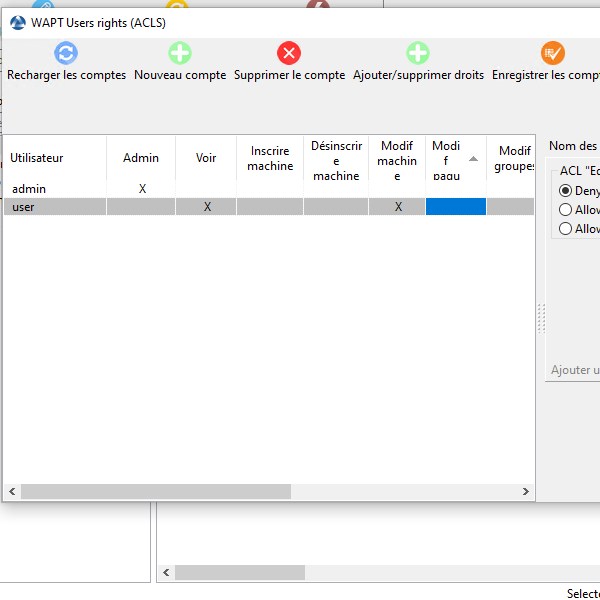This screenshot has width=600, height=600.
Task: Click the Enregistrer les comptes orange icon
Action: tap(553, 53)
